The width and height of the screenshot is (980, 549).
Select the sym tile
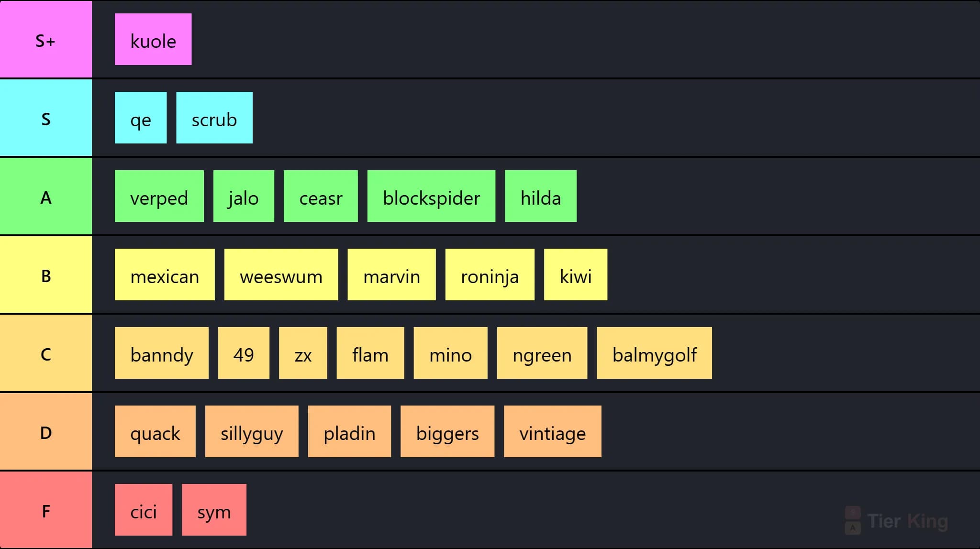[214, 510]
